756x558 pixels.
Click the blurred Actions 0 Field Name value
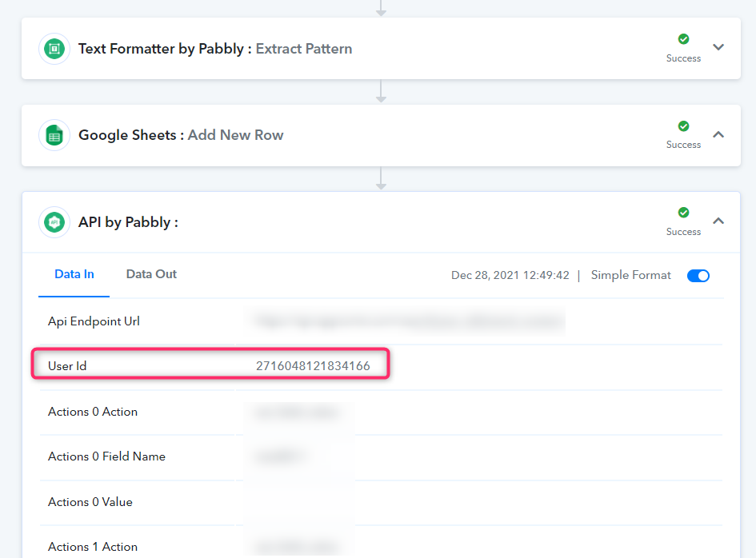[x=280, y=456]
